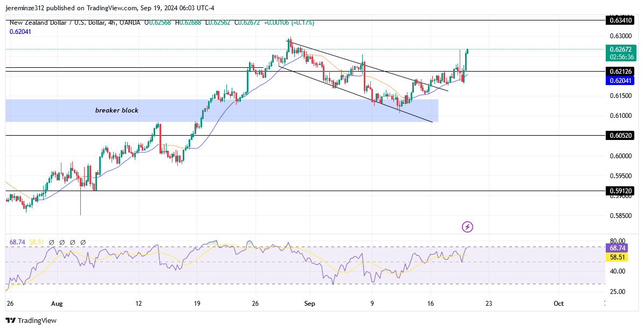Select the breaker block annotation text
This screenshot has width=644, height=330.
pyautogui.click(x=116, y=110)
